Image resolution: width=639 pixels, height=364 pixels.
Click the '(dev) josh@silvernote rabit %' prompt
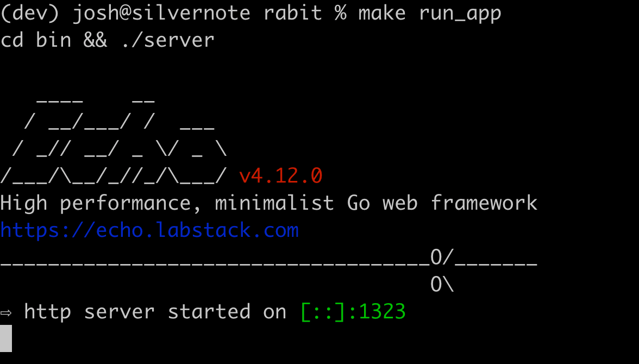[173, 14]
